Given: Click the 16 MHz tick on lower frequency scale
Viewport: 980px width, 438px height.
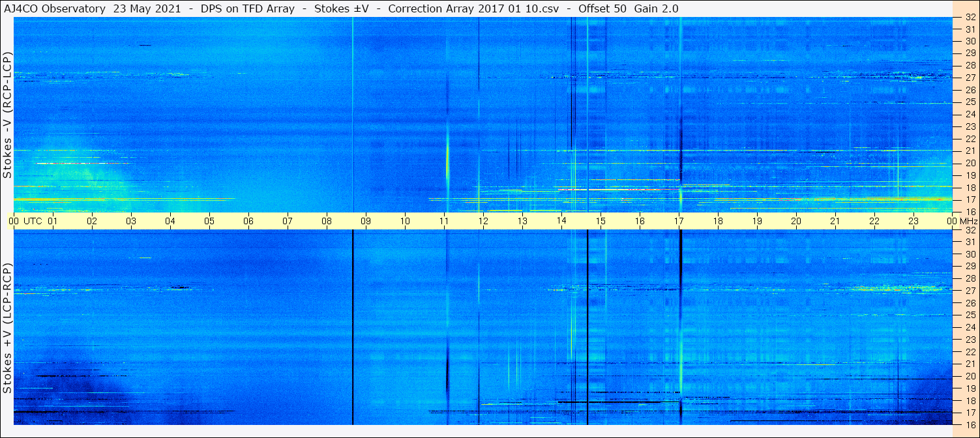Looking at the screenshot, I should click(970, 424).
